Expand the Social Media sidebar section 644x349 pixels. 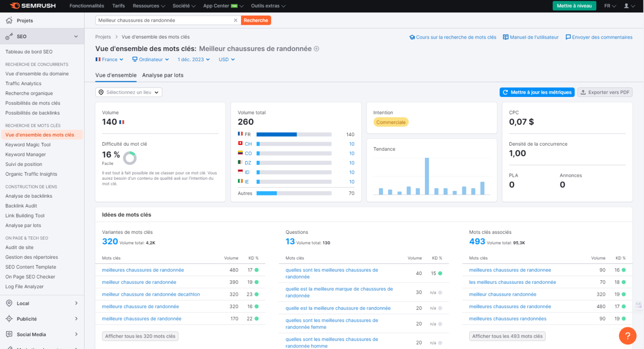pos(76,334)
